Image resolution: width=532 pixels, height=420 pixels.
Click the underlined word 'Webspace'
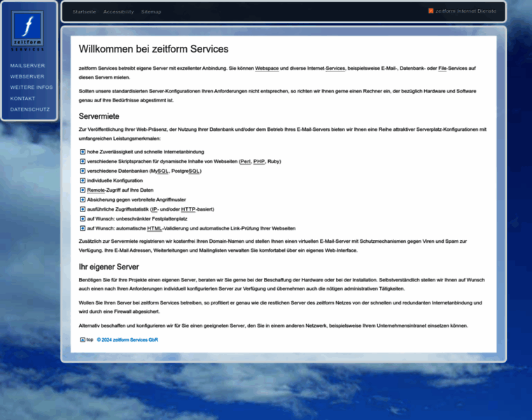(x=267, y=68)
